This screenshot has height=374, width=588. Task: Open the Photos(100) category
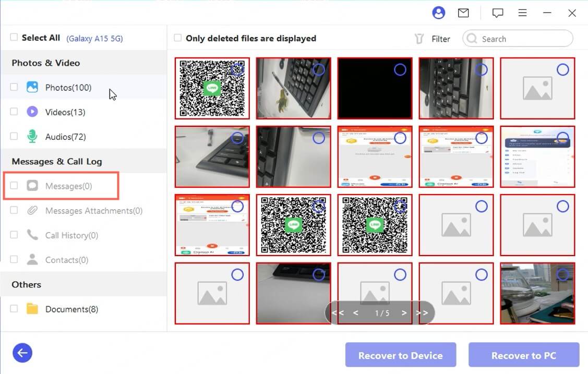tap(83, 87)
